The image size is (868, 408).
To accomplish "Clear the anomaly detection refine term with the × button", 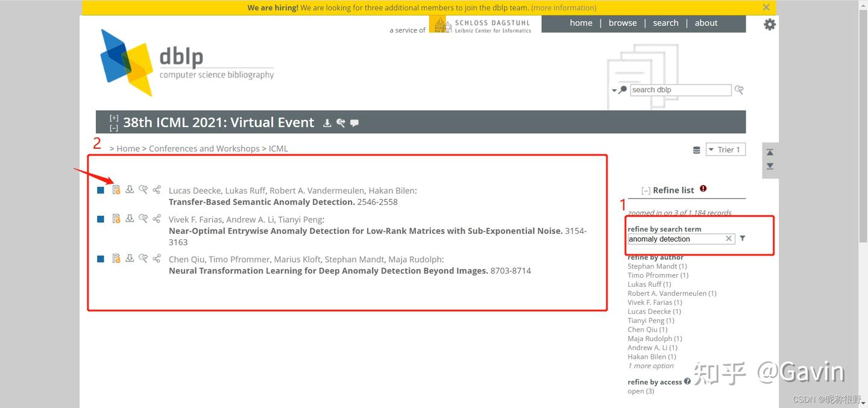I will [x=729, y=238].
